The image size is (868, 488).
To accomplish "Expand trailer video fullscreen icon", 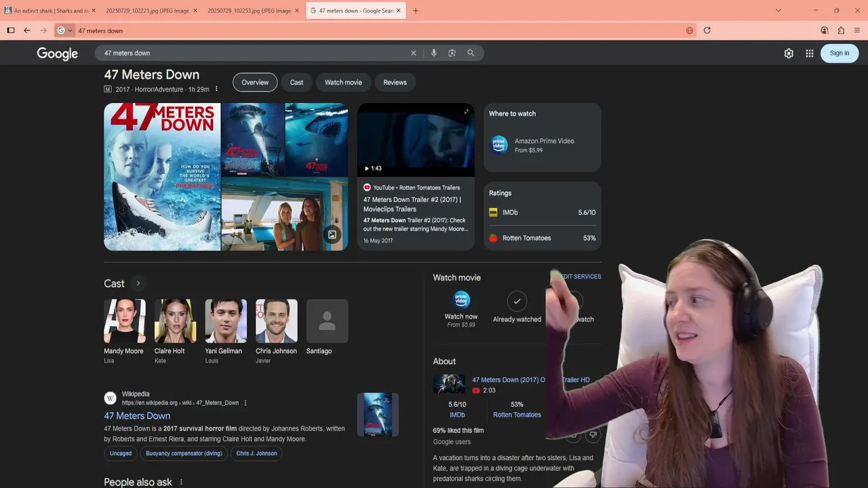I will (467, 112).
